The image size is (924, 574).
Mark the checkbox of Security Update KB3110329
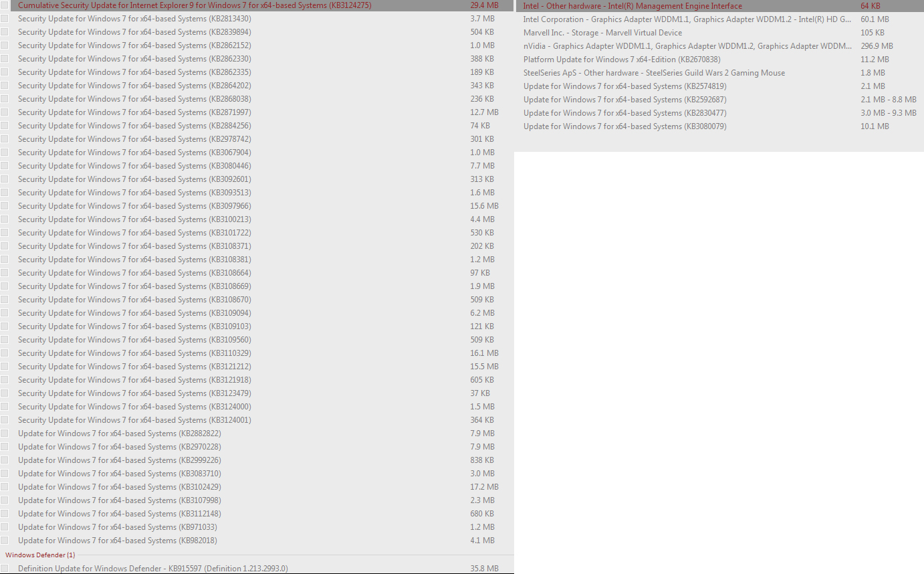[5, 353]
